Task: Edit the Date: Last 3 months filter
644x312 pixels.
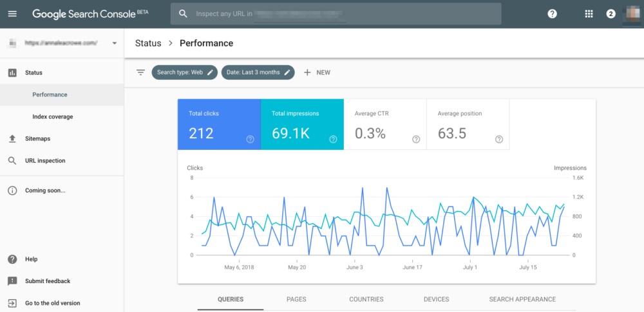Action: 258,72
